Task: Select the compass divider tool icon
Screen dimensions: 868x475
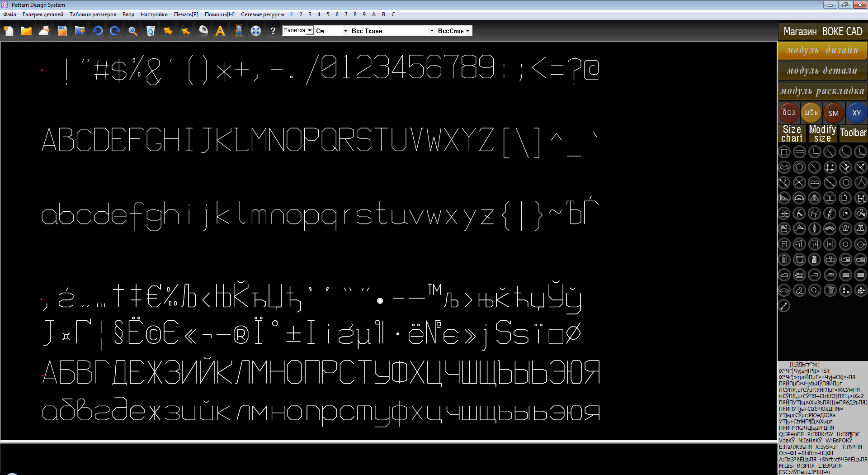Action: (x=861, y=183)
